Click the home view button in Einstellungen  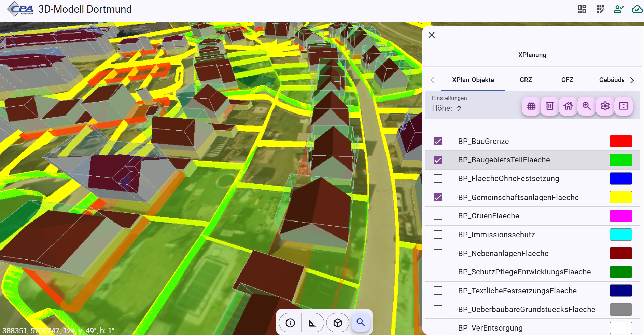pyautogui.click(x=568, y=106)
